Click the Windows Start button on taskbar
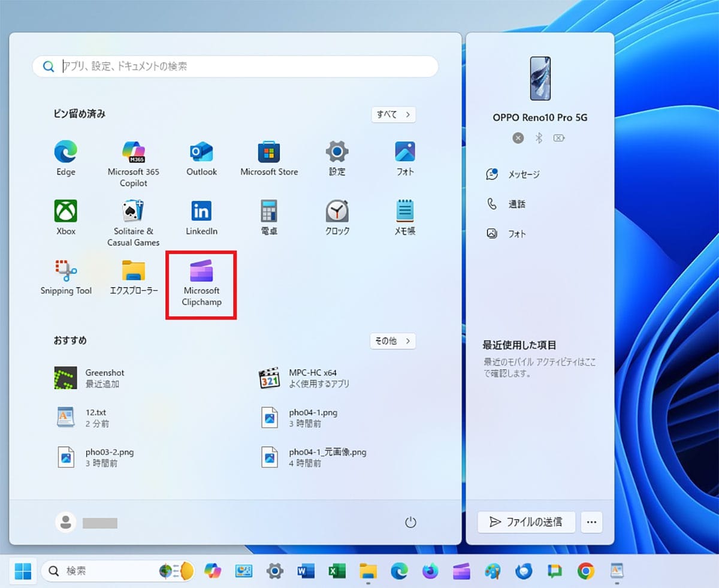Image resolution: width=719 pixels, height=588 pixels. [23, 571]
